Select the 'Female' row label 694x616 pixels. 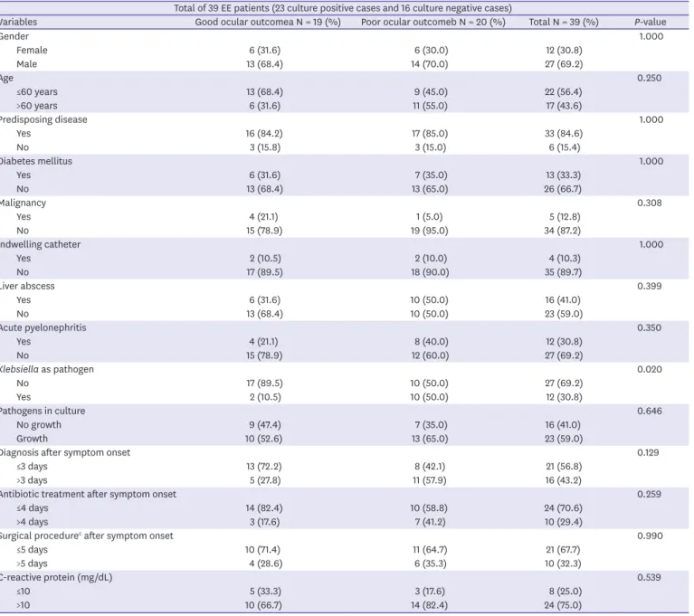click(32, 50)
